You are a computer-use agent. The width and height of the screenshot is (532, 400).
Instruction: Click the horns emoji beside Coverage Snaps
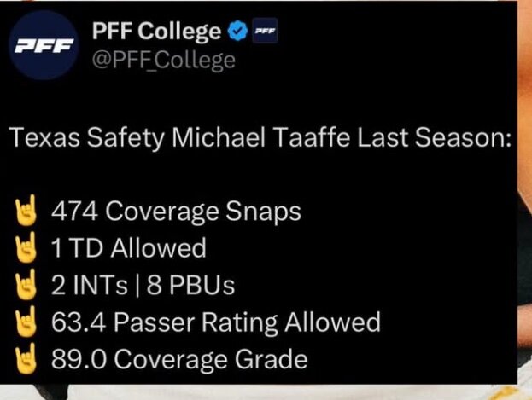point(26,210)
